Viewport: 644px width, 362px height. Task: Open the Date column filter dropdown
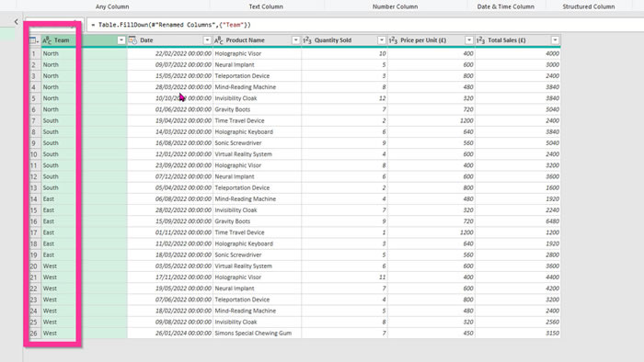pyautogui.click(x=207, y=40)
